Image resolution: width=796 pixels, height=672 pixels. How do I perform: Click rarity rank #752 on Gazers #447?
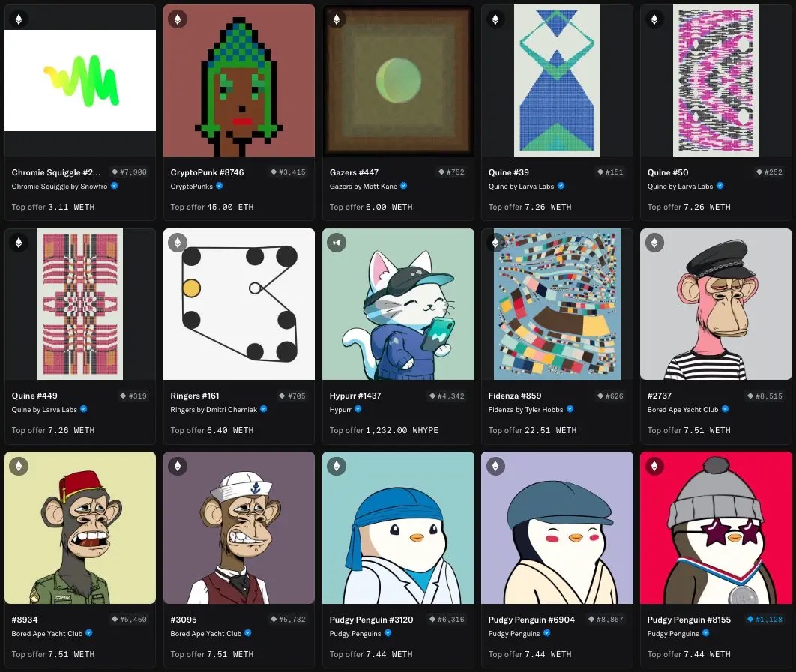coord(451,172)
